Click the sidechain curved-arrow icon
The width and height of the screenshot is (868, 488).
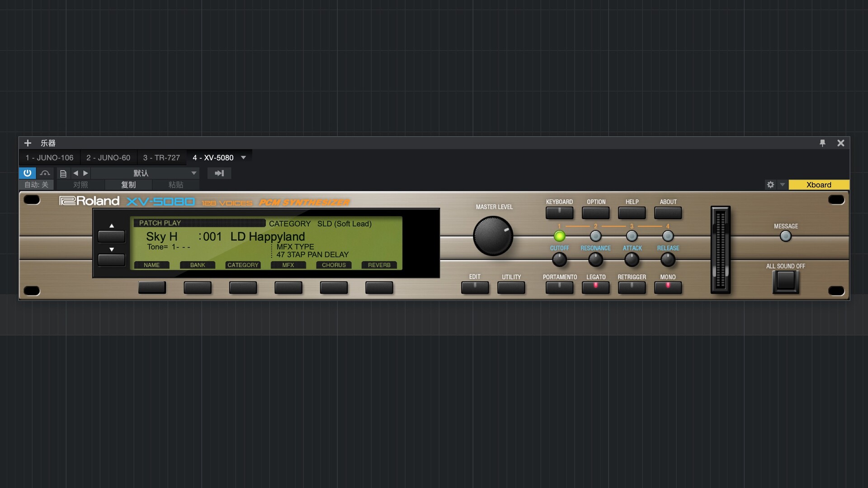coord(45,173)
